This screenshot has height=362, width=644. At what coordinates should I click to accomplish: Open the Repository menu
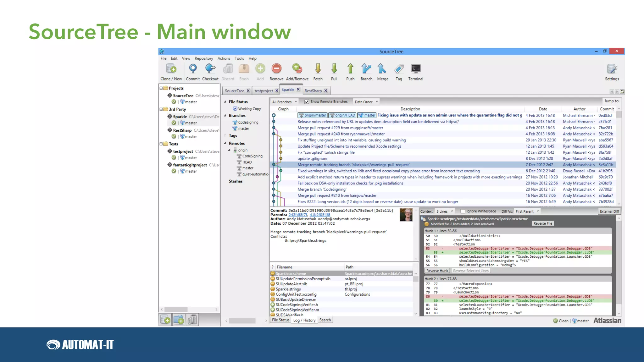point(204,58)
